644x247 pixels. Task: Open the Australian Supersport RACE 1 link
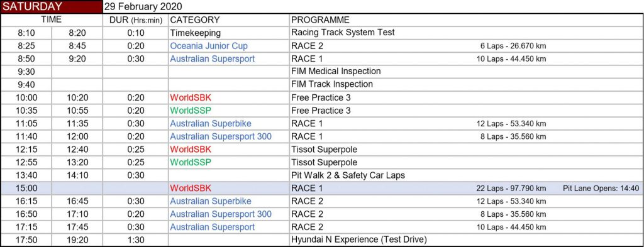213,58
